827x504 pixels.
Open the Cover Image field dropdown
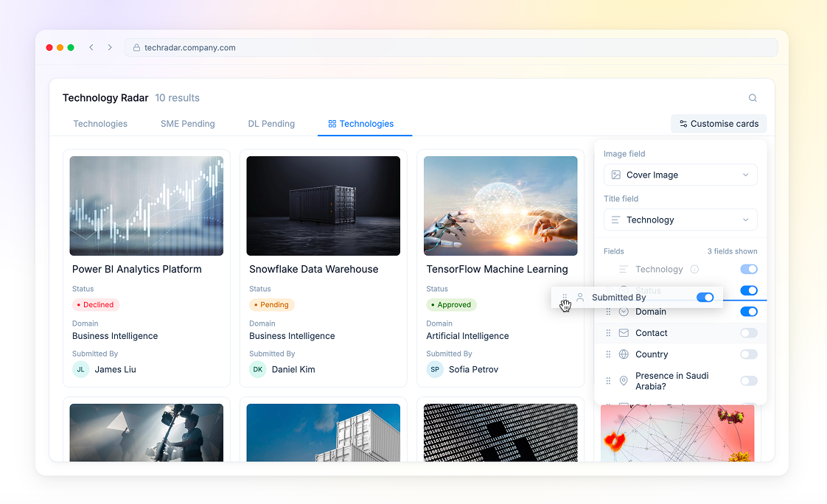point(680,175)
